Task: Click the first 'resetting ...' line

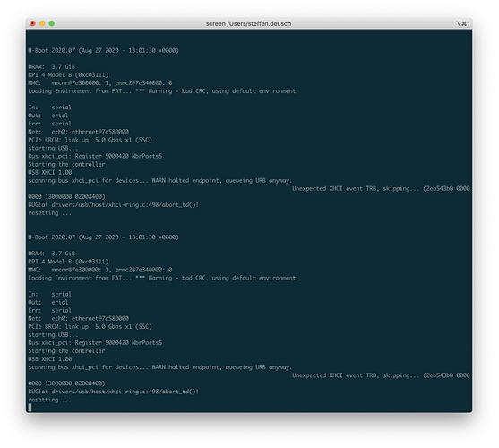Action: [49, 213]
